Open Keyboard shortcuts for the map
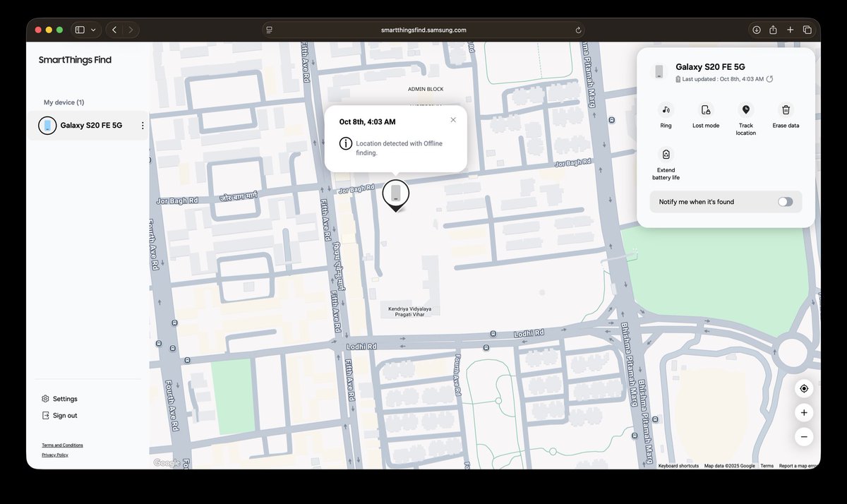Viewport: 847px width, 504px height. (678, 466)
